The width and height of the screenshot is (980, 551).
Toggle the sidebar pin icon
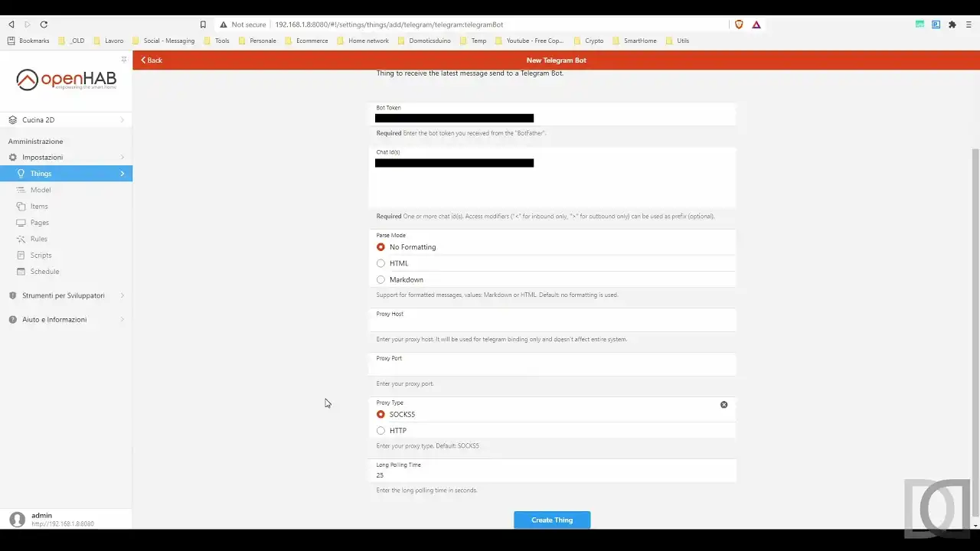coord(124,59)
